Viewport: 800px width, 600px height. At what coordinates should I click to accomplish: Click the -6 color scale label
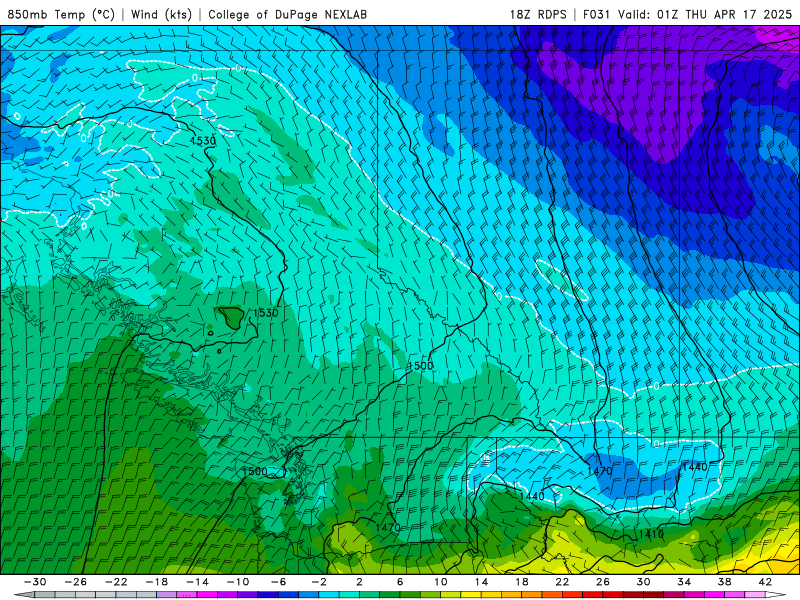(279, 582)
